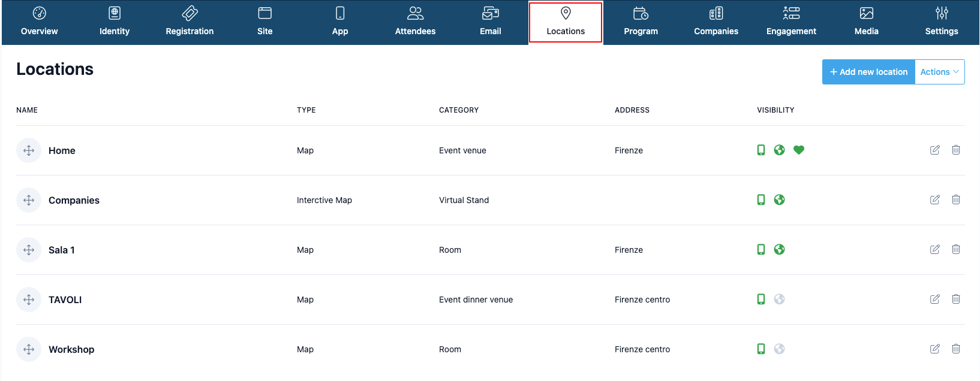The image size is (980, 381).
Task: Select the Locations tab
Action: (x=566, y=22)
